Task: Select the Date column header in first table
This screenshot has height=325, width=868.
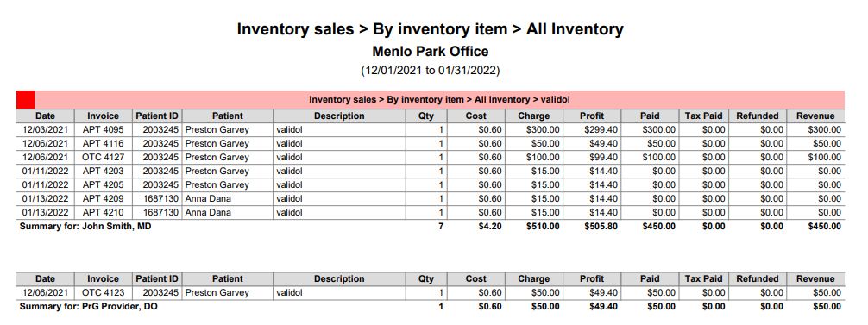Action: pos(46,116)
